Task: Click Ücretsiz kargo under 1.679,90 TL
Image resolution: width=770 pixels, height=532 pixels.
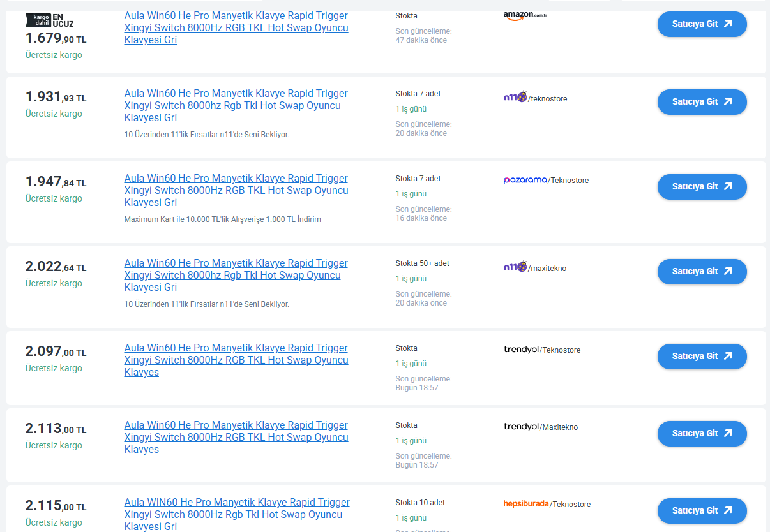Action: pos(54,55)
